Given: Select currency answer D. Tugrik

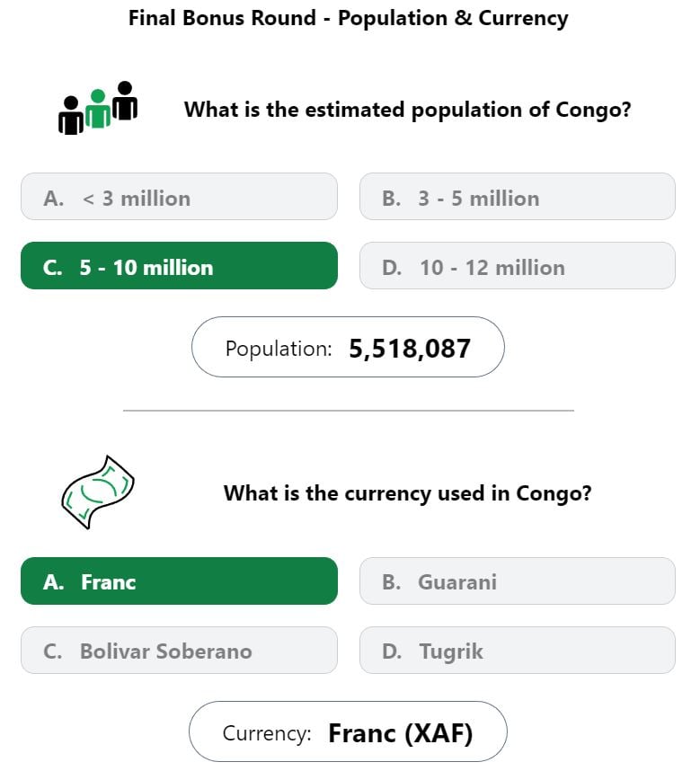Looking at the screenshot, I should pyautogui.click(x=518, y=651).
